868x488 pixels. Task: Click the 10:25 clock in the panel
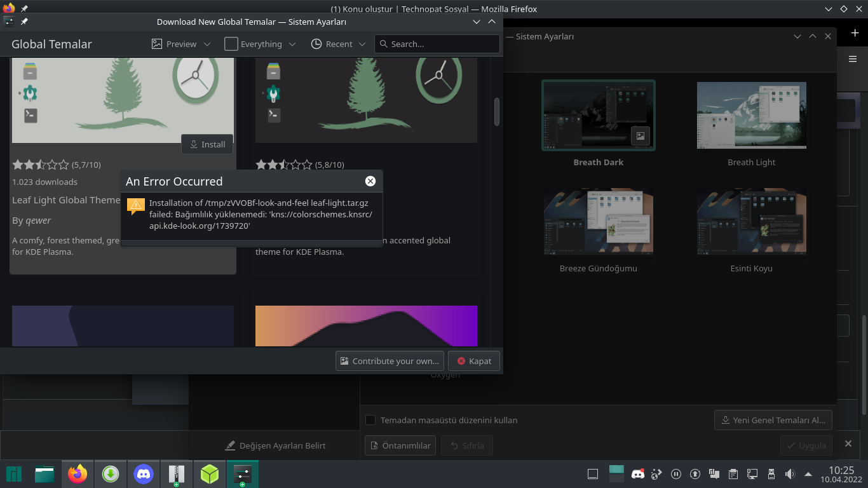tap(841, 471)
